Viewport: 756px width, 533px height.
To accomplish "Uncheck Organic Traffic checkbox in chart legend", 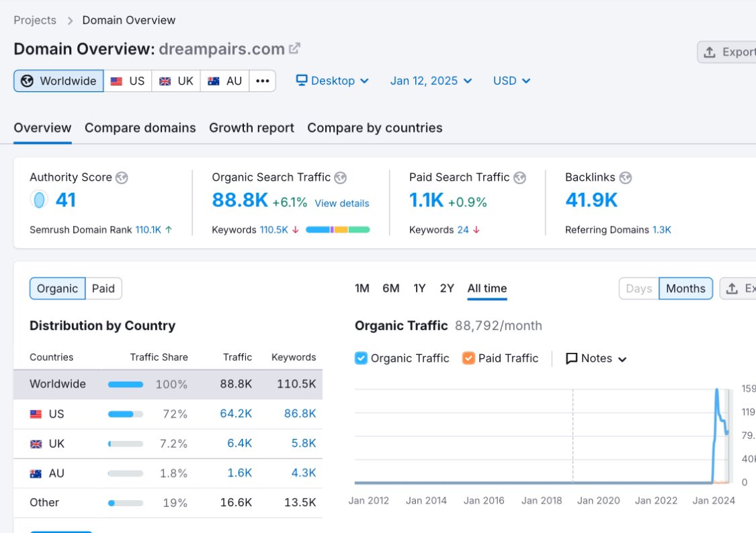I will tap(361, 358).
